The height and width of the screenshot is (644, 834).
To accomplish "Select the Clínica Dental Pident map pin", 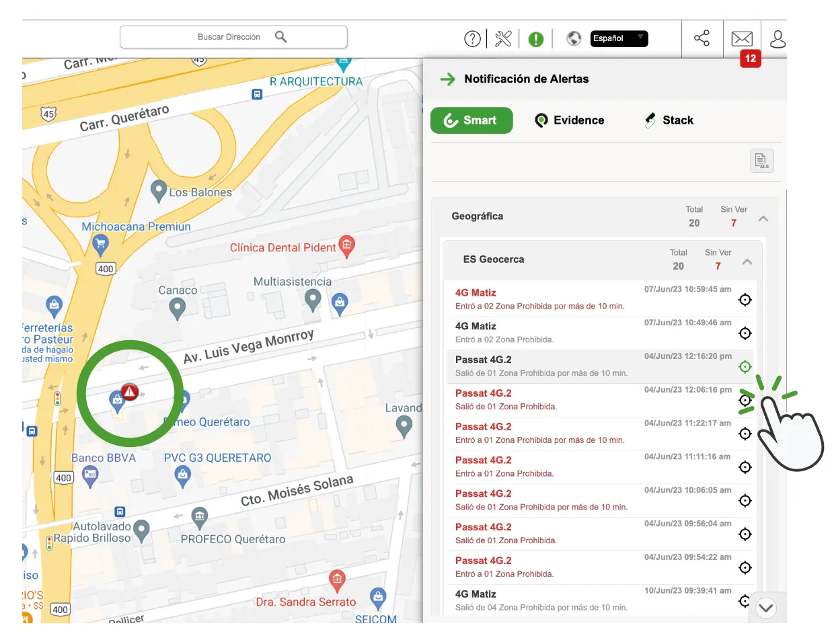I will [346, 246].
